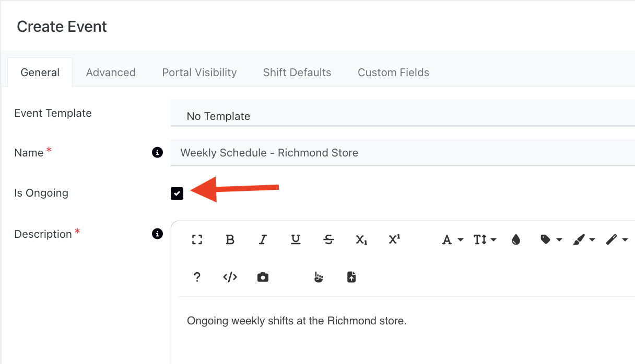This screenshot has height=364, width=635.
Task: Go to the Shift Defaults tab
Action: click(x=297, y=72)
